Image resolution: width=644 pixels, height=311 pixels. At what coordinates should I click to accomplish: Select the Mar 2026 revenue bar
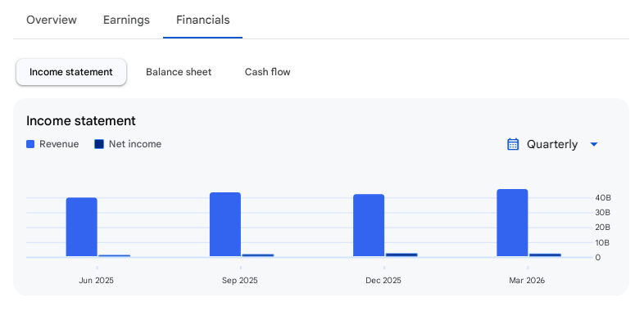tap(512, 223)
